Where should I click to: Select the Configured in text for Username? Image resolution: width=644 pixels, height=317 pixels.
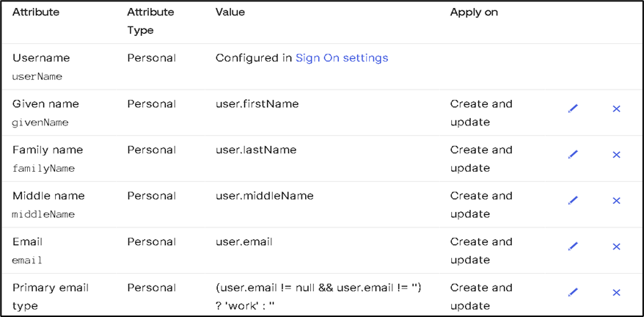(x=254, y=59)
